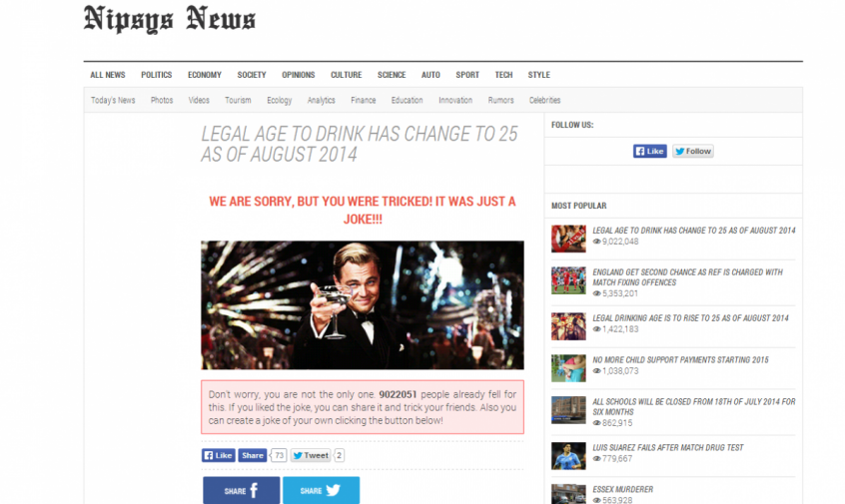Click the small Facebook Like button below article

click(x=219, y=455)
